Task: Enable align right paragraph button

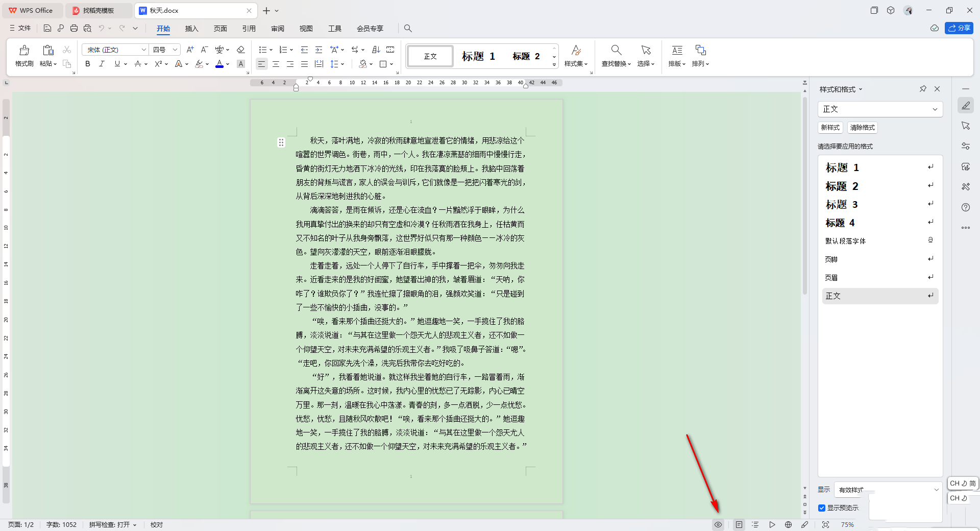Action: tap(290, 64)
